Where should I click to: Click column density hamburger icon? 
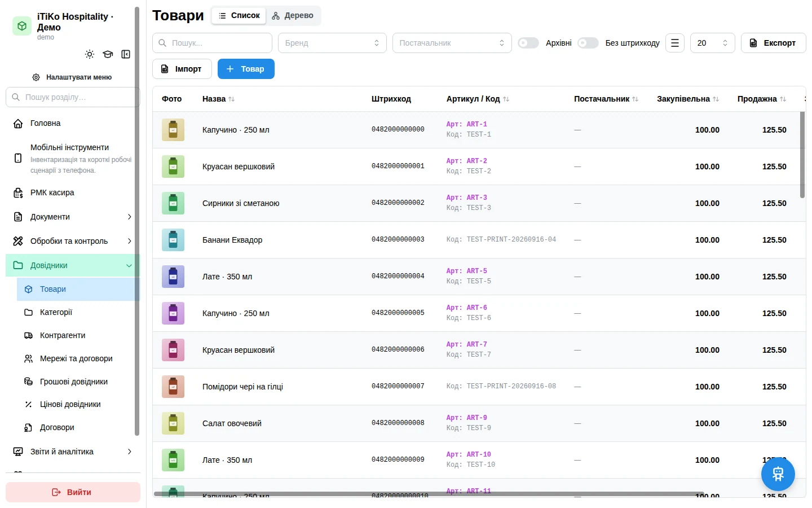[x=674, y=43]
